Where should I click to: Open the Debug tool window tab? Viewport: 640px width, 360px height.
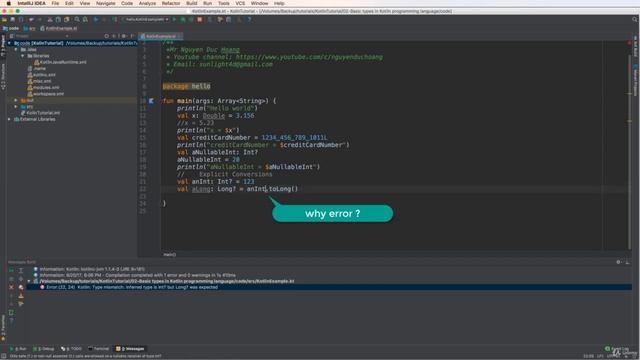[44, 349]
